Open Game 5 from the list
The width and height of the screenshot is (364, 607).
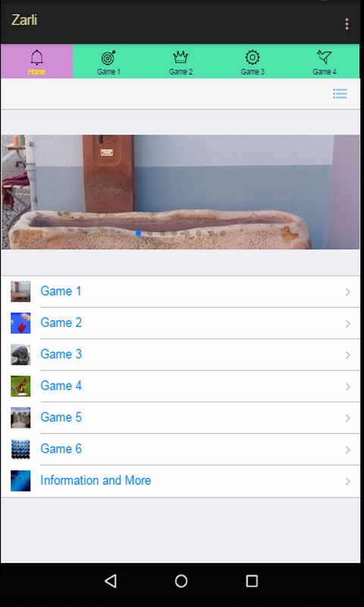pyautogui.click(x=180, y=418)
